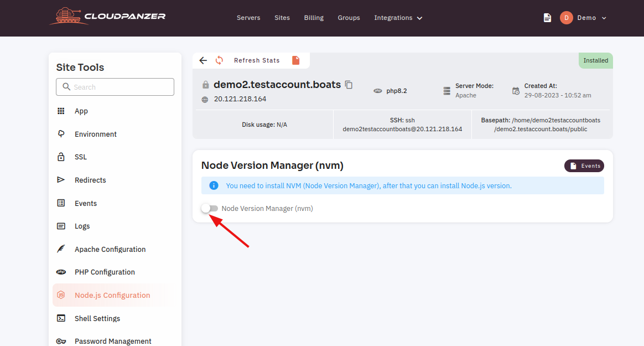
Task: Click the demo2.testaccount.boats domain title
Action: 277,84
